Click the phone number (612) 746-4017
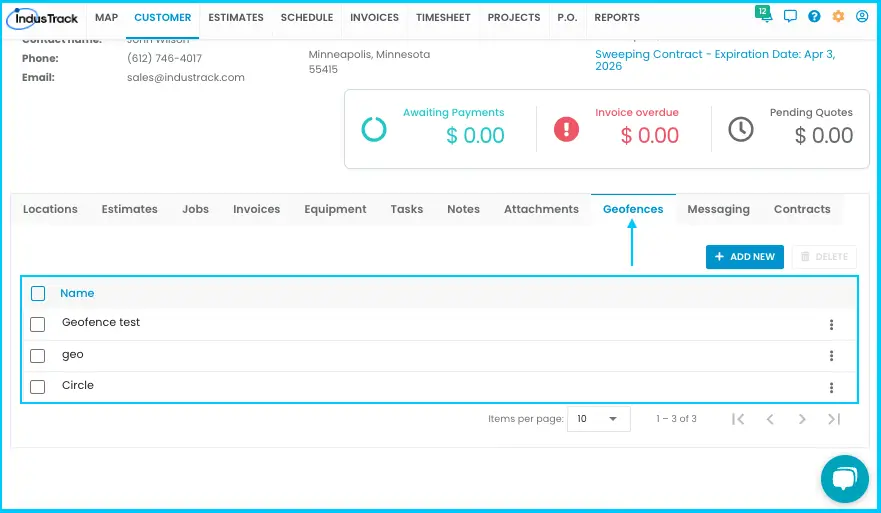This screenshot has height=513, width=881. [x=164, y=58]
